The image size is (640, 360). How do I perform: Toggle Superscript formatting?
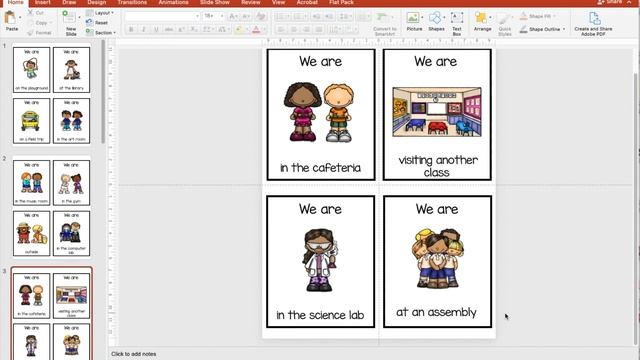[182, 29]
